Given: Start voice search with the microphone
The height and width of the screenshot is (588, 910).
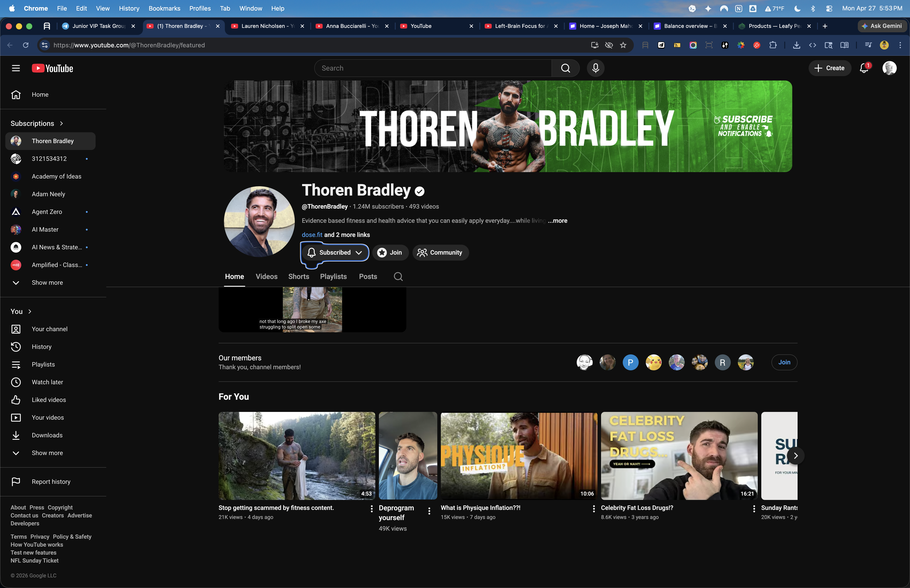Looking at the screenshot, I should (595, 68).
